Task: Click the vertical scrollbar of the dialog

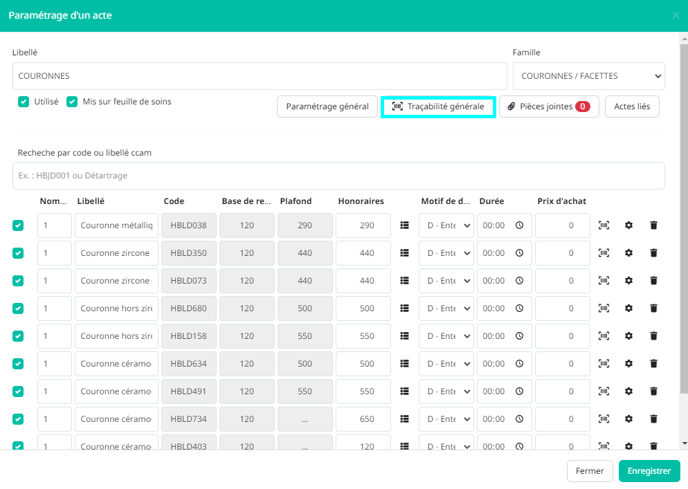Action: 684,219
